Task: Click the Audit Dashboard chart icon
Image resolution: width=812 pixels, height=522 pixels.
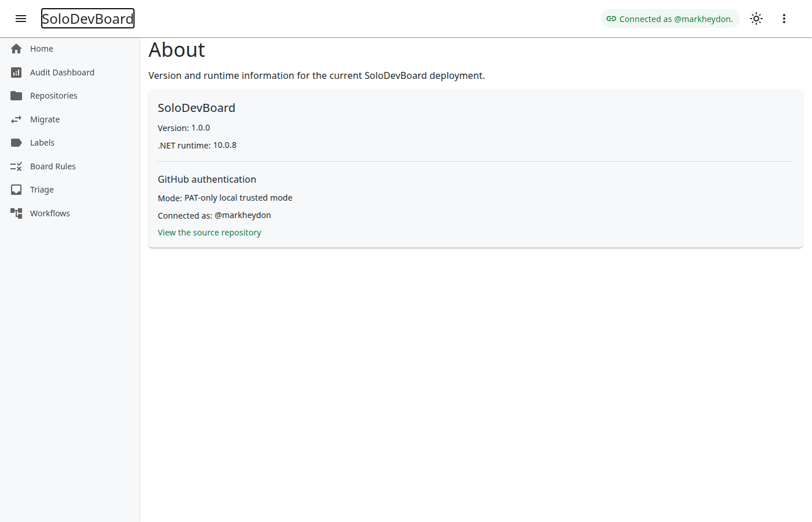Action: point(16,72)
